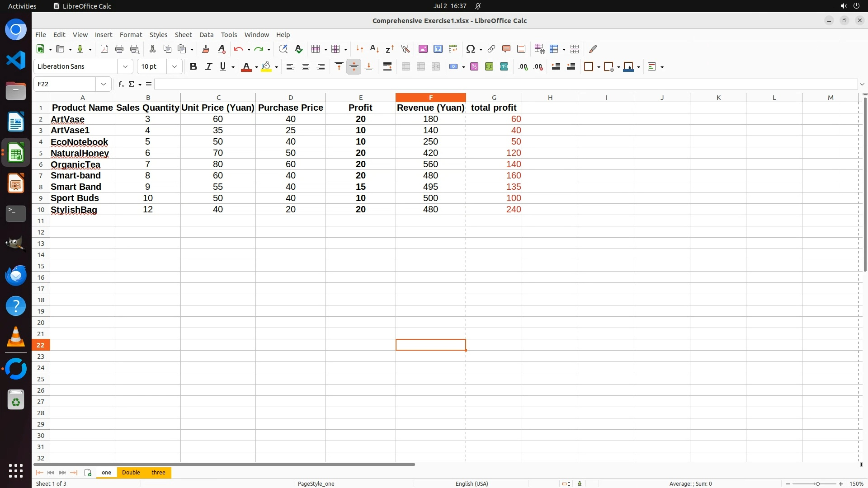Expand the Name Box dropdown arrow
This screenshot has height=488, width=868.
coord(104,84)
